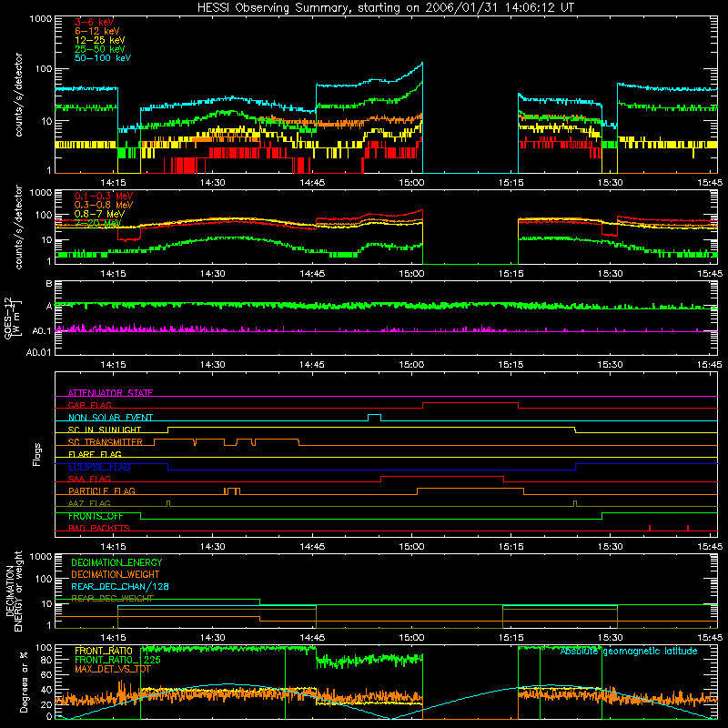
Task: Click the ATTENUATOR_STATE flag label
Action: pos(110,393)
